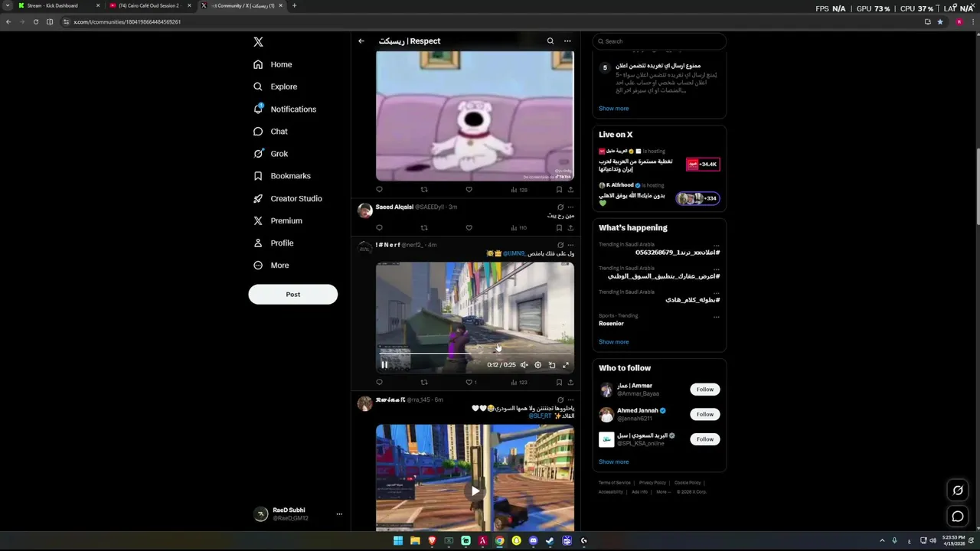Open the X logo home link
980x551 pixels.
click(258, 42)
